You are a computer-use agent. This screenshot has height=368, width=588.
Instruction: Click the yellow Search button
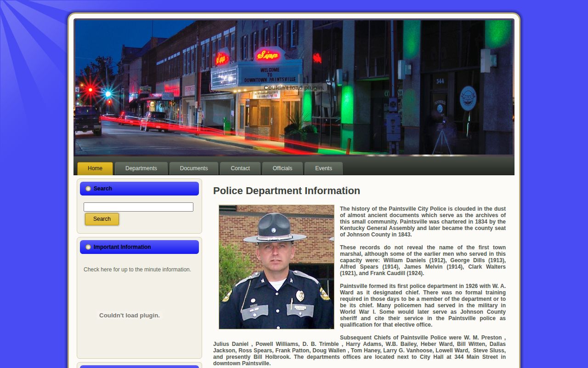click(102, 219)
